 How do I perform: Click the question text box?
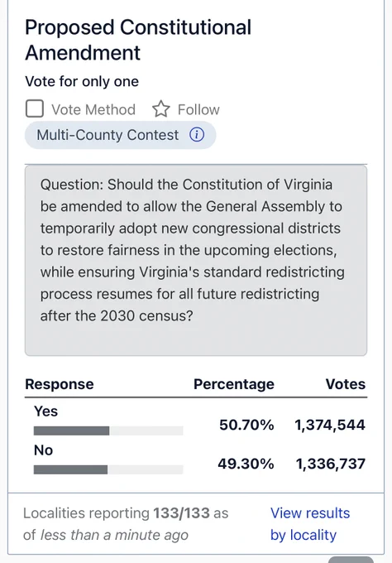click(x=196, y=260)
